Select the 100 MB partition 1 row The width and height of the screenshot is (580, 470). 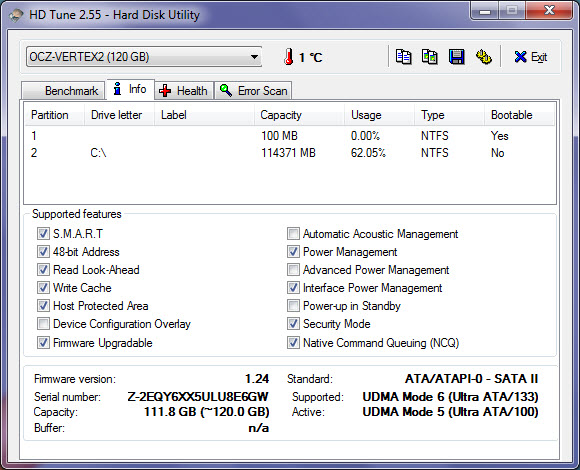pyautogui.click(x=290, y=136)
